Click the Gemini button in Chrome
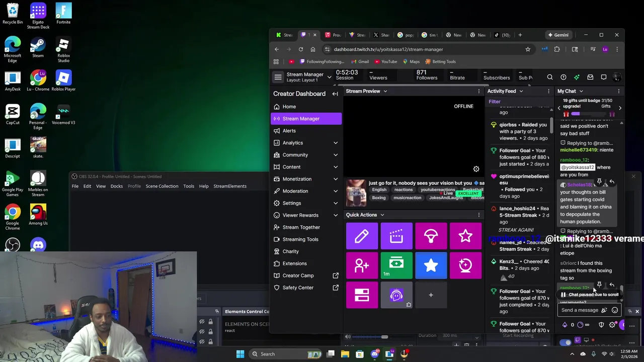This screenshot has width=644, height=362. (558, 35)
